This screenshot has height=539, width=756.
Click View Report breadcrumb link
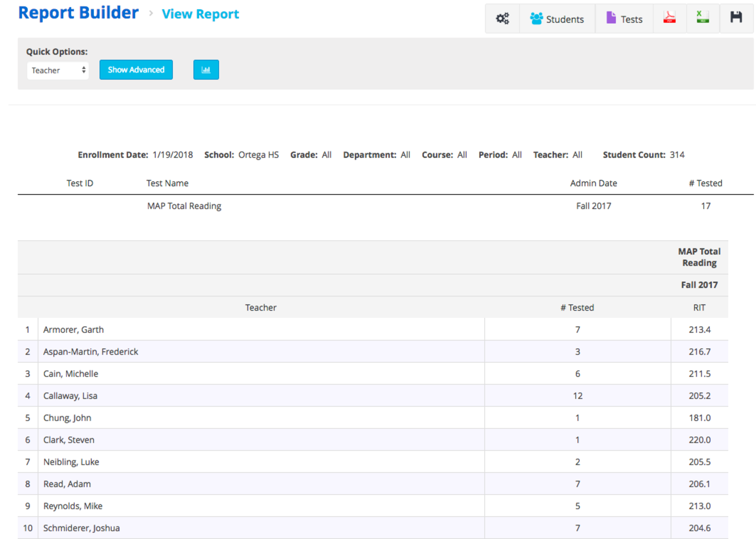click(200, 14)
